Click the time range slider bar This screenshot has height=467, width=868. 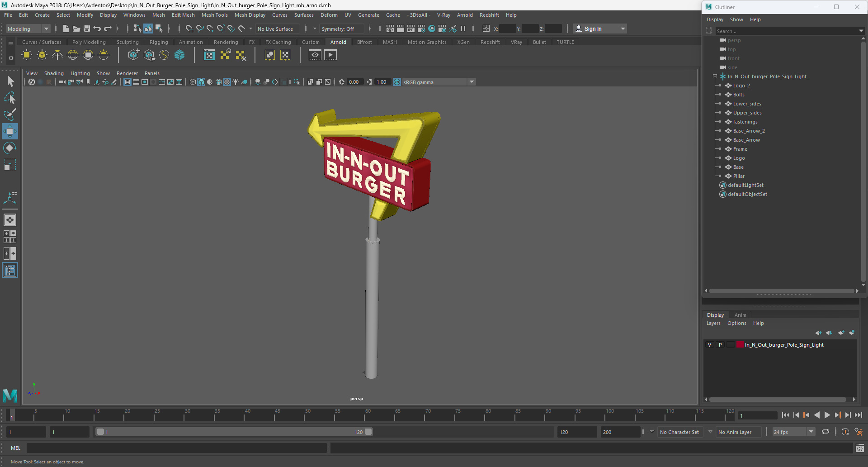tap(234, 432)
